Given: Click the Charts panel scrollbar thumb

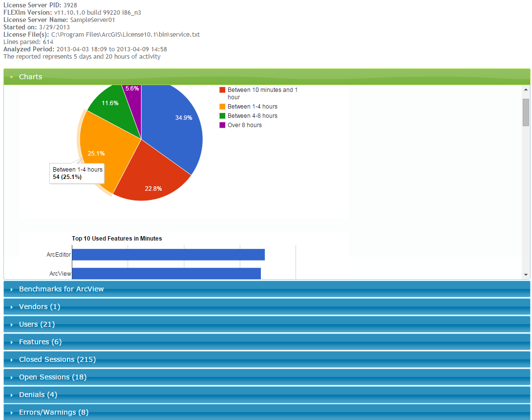Looking at the screenshot, I should click(526, 112).
